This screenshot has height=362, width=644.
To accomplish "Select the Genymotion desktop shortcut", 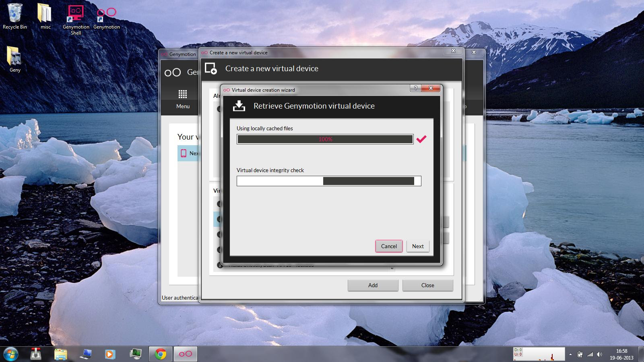I will pyautogui.click(x=107, y=18).
